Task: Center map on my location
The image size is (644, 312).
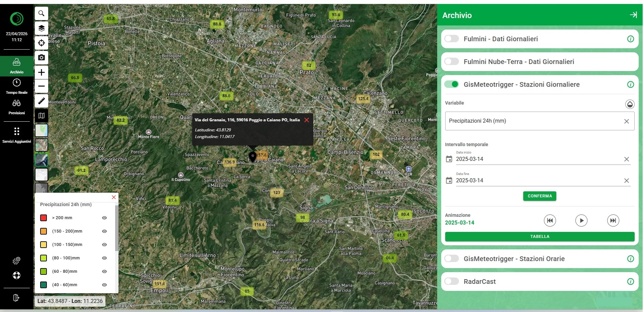Action: 42,43
